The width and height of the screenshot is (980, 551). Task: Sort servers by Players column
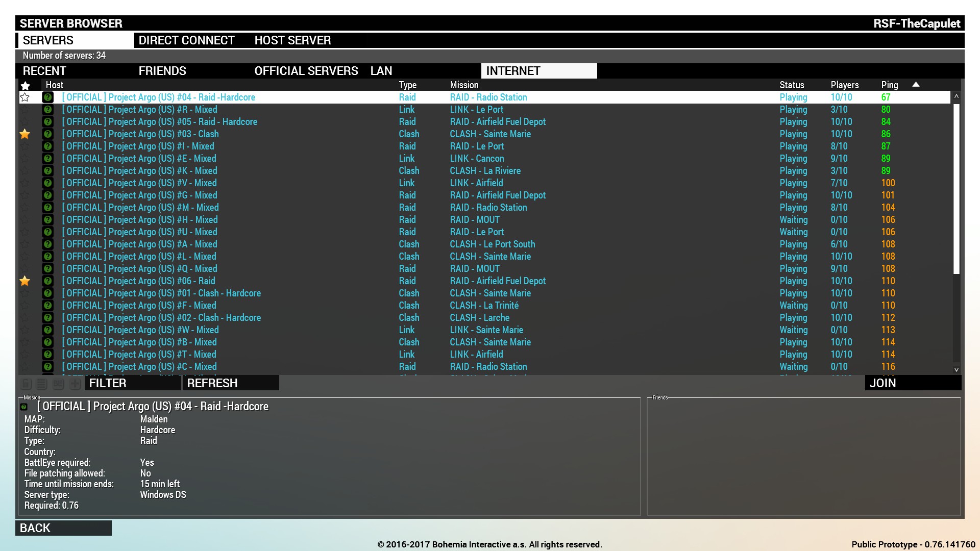[x=844, y=85]
